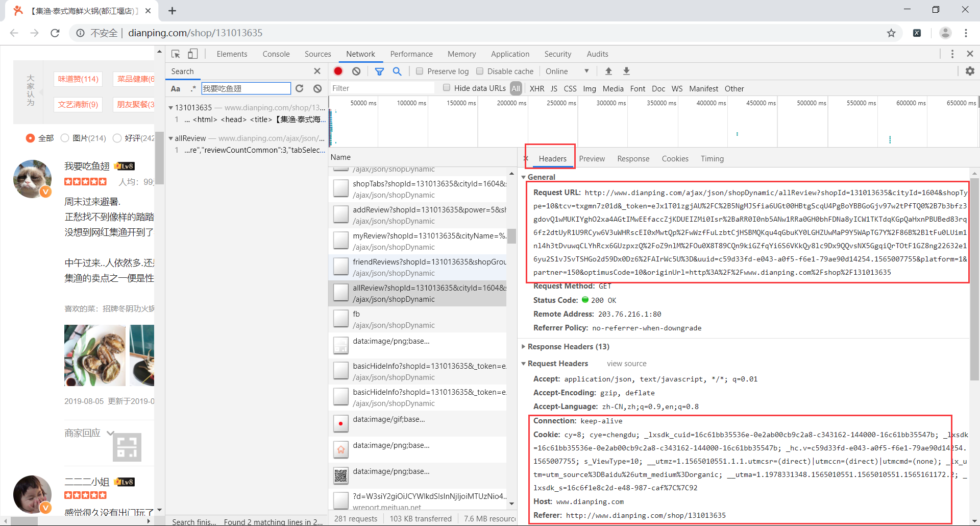Open Online throttling dropdown

[567, 71]
